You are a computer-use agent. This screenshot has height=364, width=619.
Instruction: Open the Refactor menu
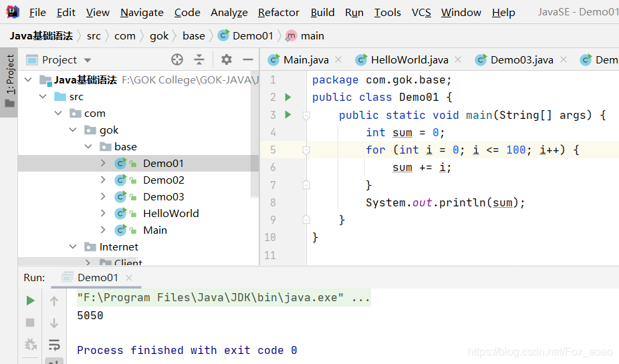pos(279,13)
